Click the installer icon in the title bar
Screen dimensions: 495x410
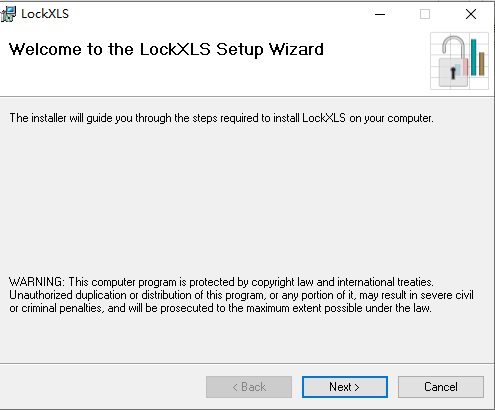[8, 14]
